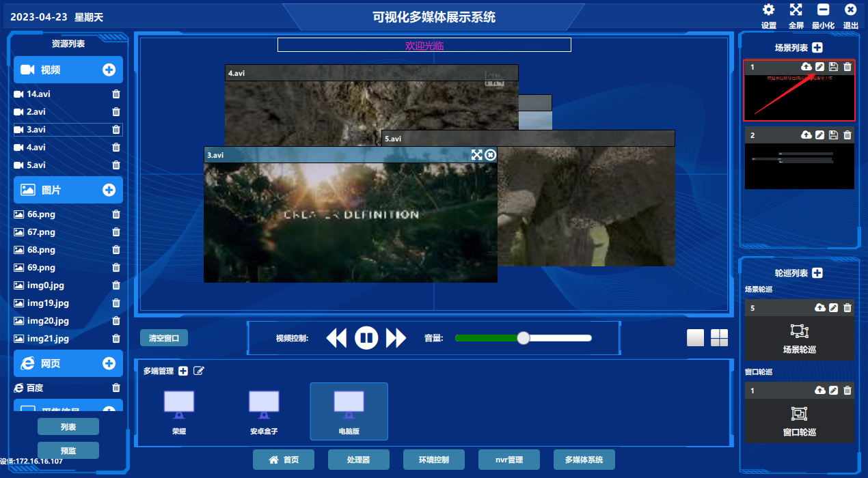This screenshot has height=478, width=868.
Task: Select single-window layout icon
Action: point(696,338)
